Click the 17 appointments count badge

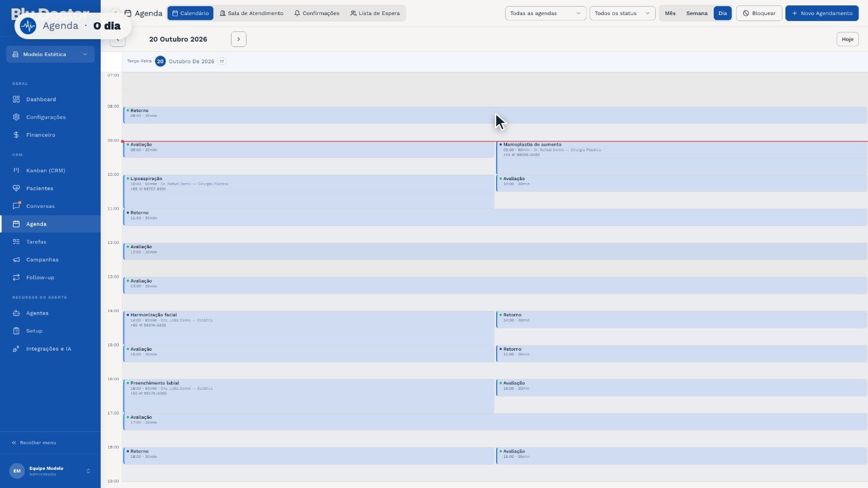click(222, 61)
